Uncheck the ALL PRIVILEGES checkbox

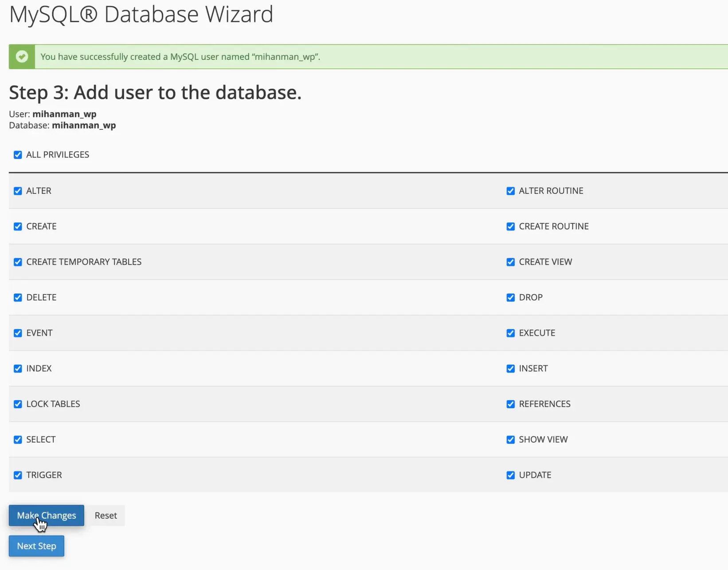[18, 155]
